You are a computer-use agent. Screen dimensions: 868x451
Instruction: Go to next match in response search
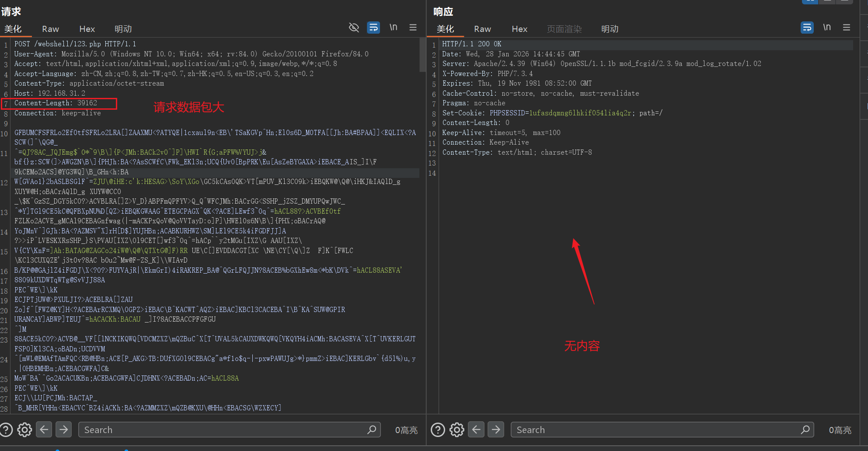(496, 430)
